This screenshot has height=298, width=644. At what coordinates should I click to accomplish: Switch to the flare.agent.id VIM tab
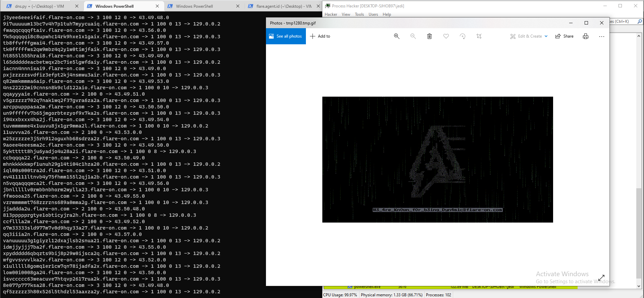284,6
